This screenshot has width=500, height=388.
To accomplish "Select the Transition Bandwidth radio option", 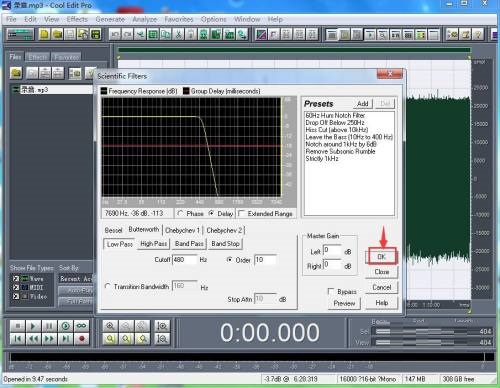I will (107, 286).
